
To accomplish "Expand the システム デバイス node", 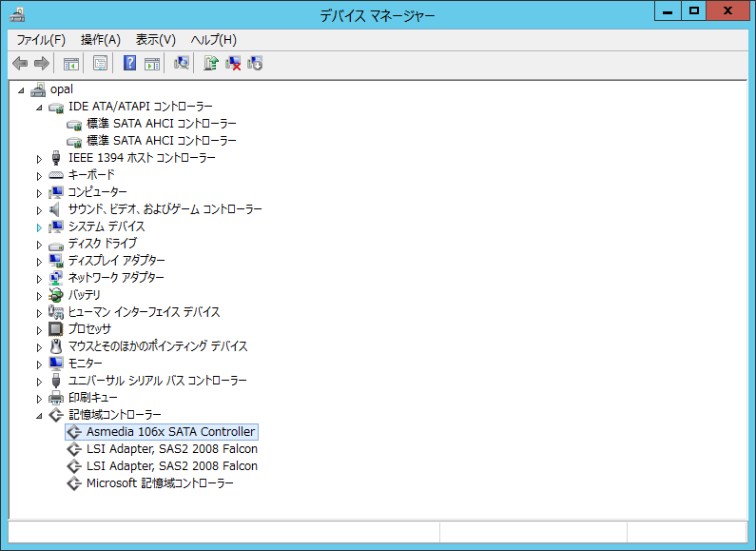I will [39, 227].
